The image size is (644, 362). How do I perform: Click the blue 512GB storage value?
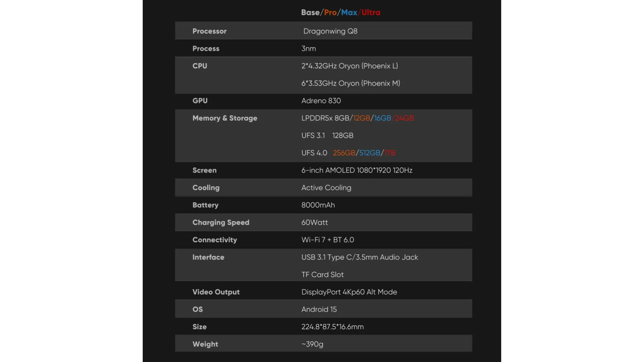(x=369, y=153)
